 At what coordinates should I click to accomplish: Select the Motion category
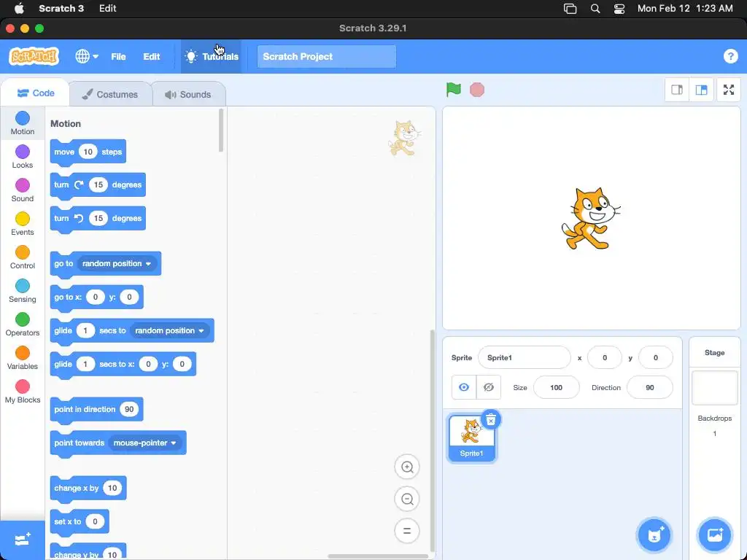(23, 122)
